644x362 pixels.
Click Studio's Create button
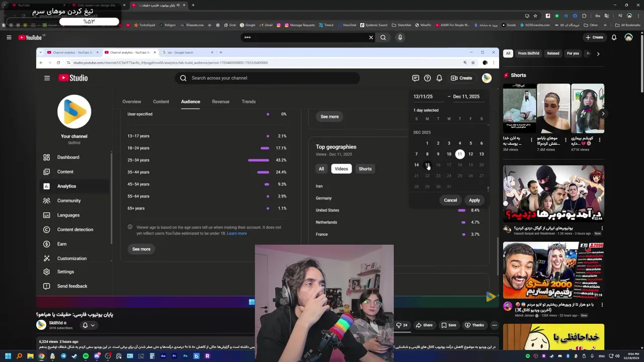[461, 78]
